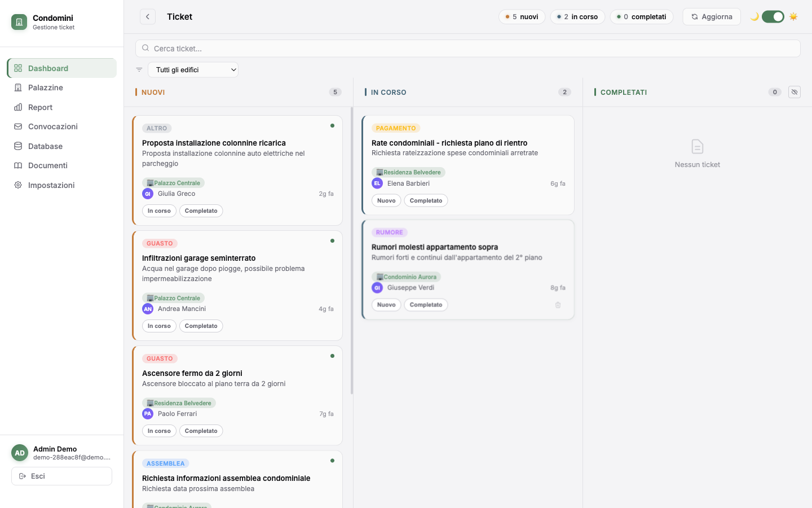Delete Rumori molesti ticket via trash icon

558,305
